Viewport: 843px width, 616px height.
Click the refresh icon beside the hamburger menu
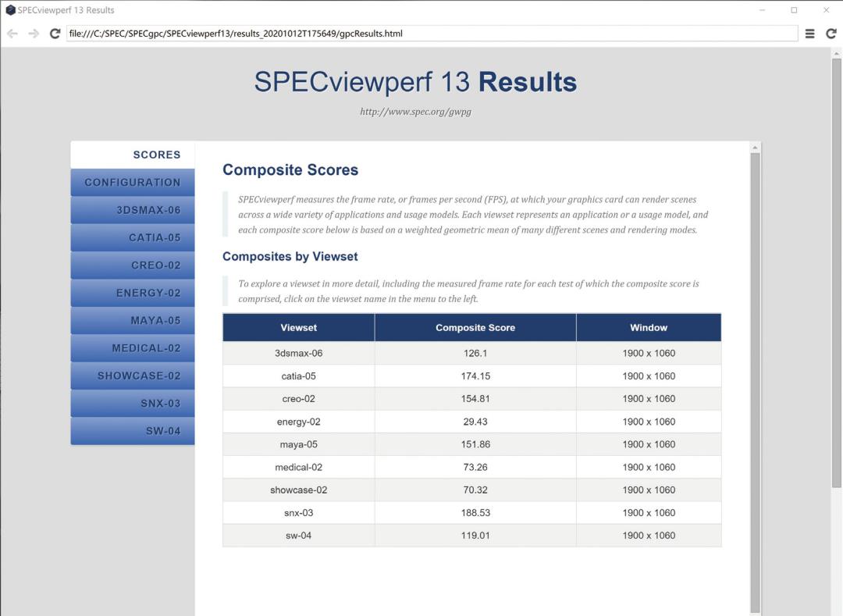tap(831, 34)
